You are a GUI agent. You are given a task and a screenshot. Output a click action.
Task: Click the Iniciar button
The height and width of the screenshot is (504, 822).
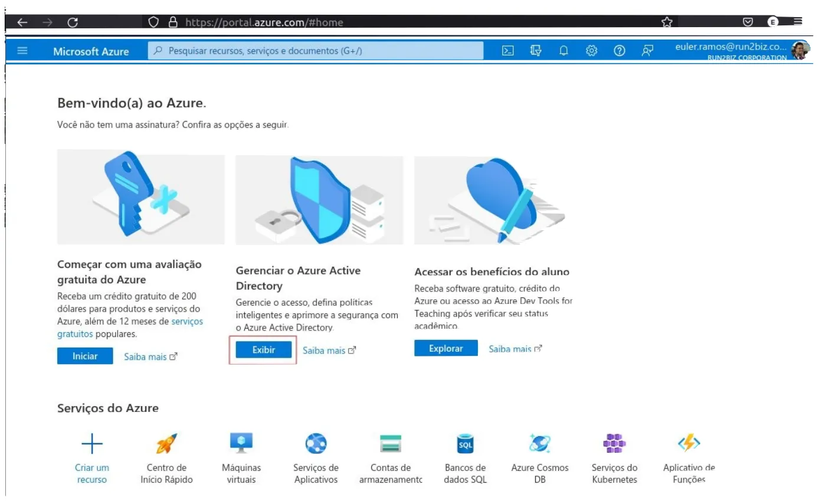85,356
